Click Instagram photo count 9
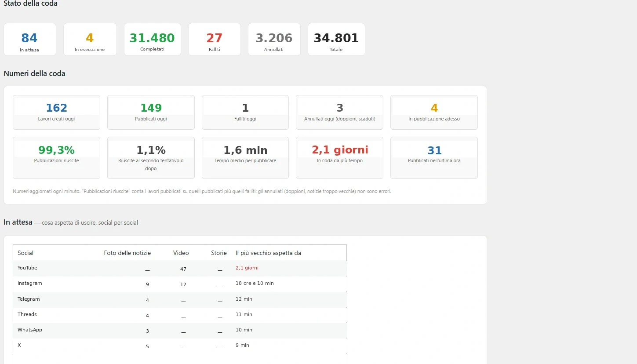The width and height of the screenshot is (637, 364). [x=147, y=284]
